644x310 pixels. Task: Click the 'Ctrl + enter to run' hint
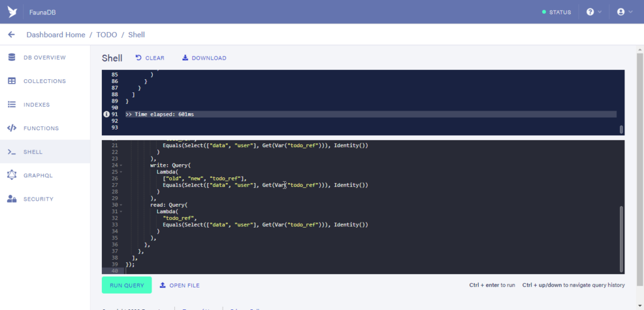tap(492, 285)
